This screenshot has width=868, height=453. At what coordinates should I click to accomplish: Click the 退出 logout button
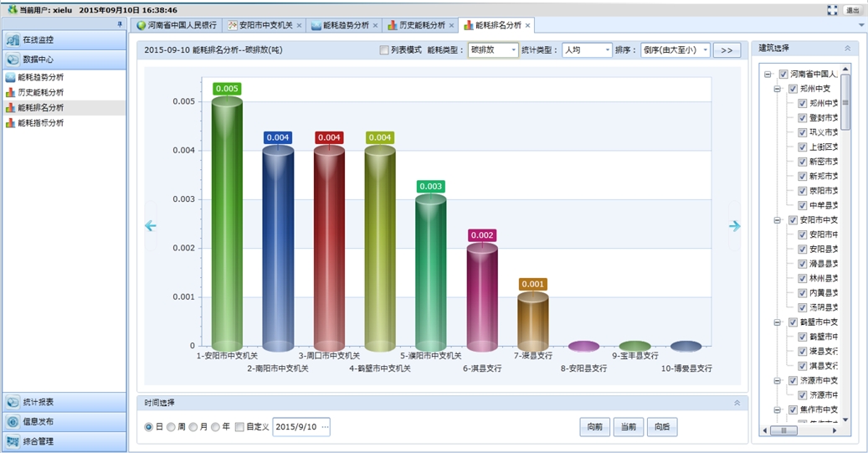[853, 10]
